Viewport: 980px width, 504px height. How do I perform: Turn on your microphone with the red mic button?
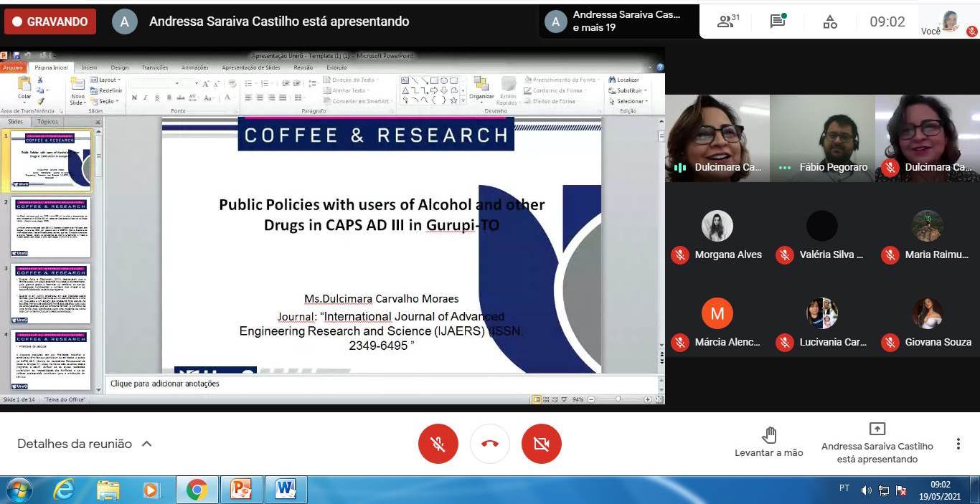(x=438, y=444)
